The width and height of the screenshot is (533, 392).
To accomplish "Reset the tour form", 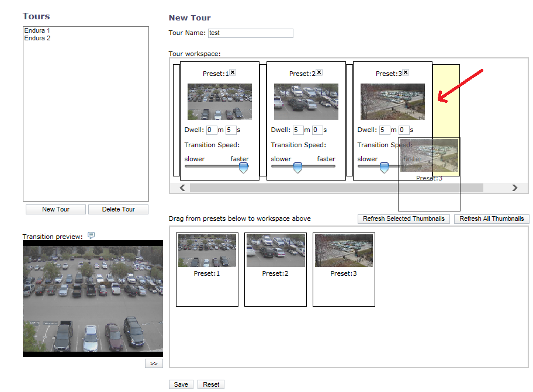I will pos(211,384).
